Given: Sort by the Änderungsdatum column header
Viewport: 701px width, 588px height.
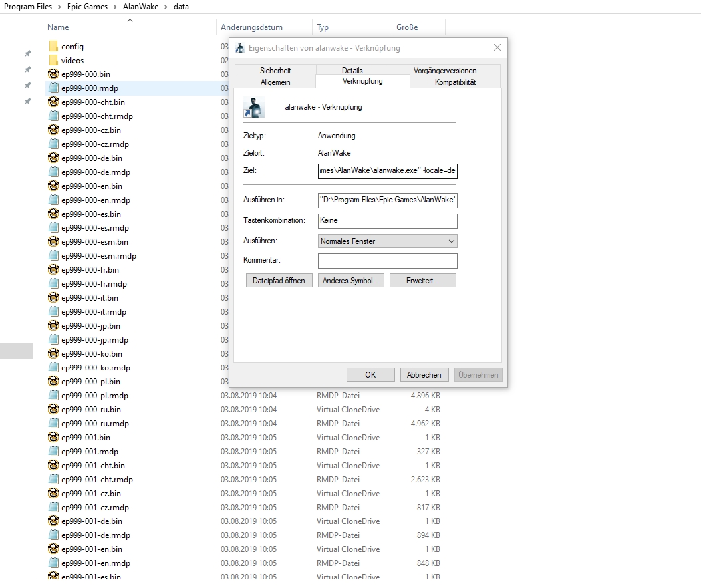Looking at the screenshot, I should point(251,27).
